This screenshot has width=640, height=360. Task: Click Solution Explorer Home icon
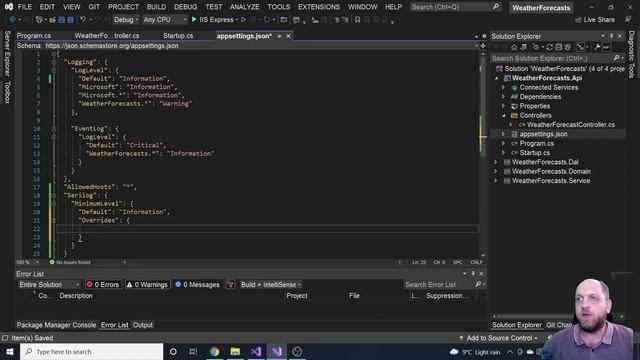[514, 47]
